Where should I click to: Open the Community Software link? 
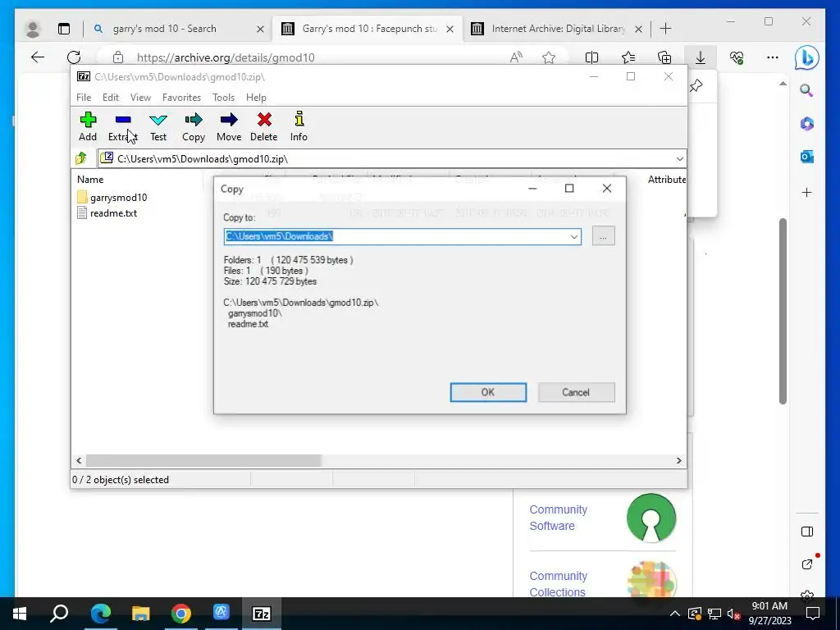click(558, 518)
